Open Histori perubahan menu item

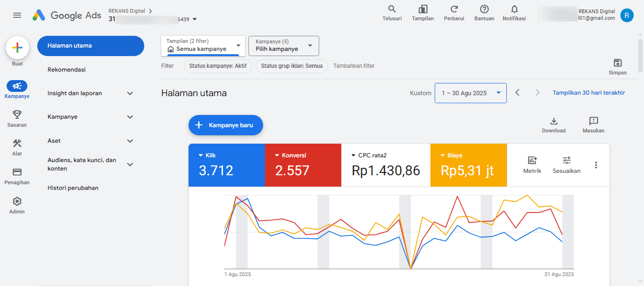[x=73, y=188]
